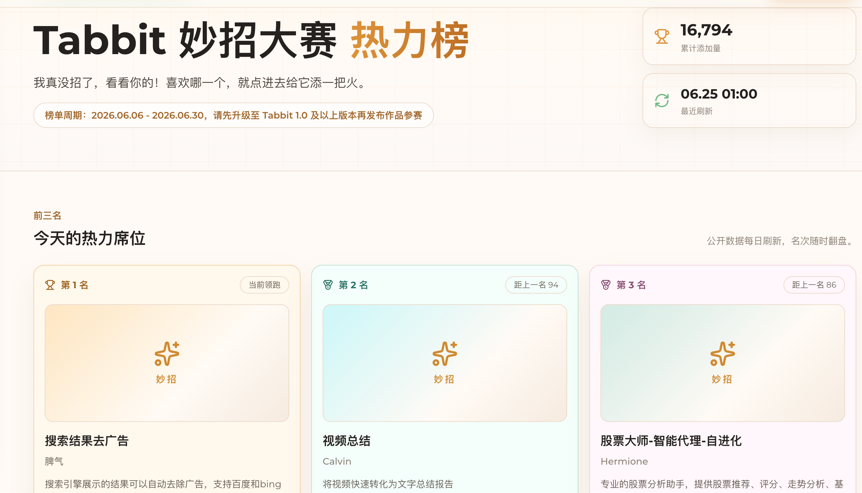The image size is (862, 493).
Task: Open the 视频总结 preview thumbnail
Action: [444, 363]
